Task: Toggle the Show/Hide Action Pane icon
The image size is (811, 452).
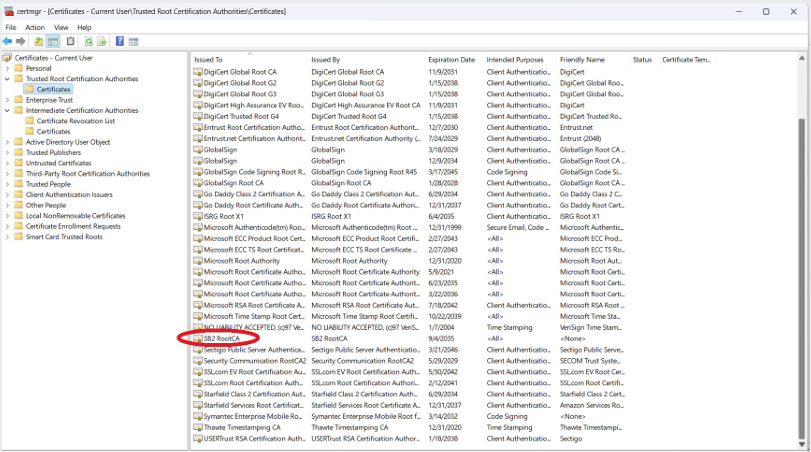Action: [133, 41]
